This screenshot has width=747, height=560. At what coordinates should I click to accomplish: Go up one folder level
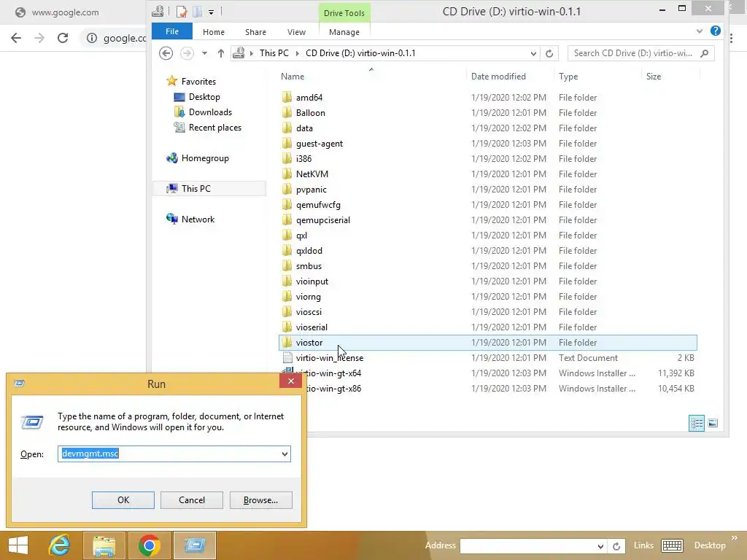pyautogui.click(x=220, y=53)
